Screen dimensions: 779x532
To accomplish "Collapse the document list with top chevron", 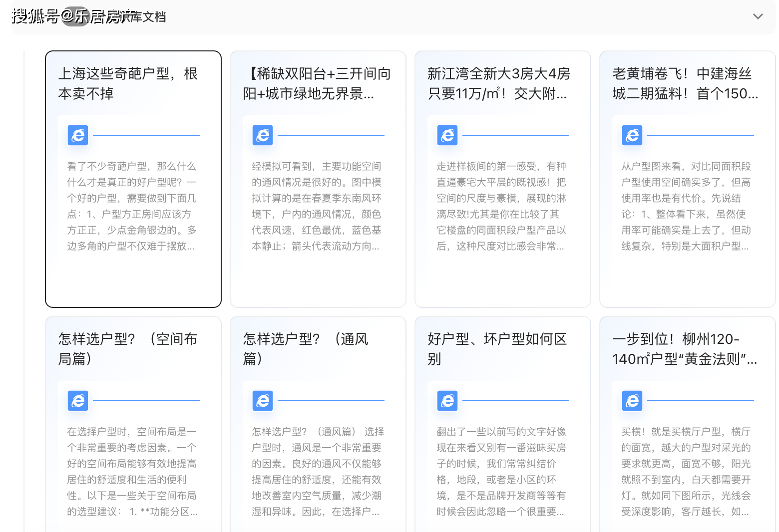I will 758,16.
